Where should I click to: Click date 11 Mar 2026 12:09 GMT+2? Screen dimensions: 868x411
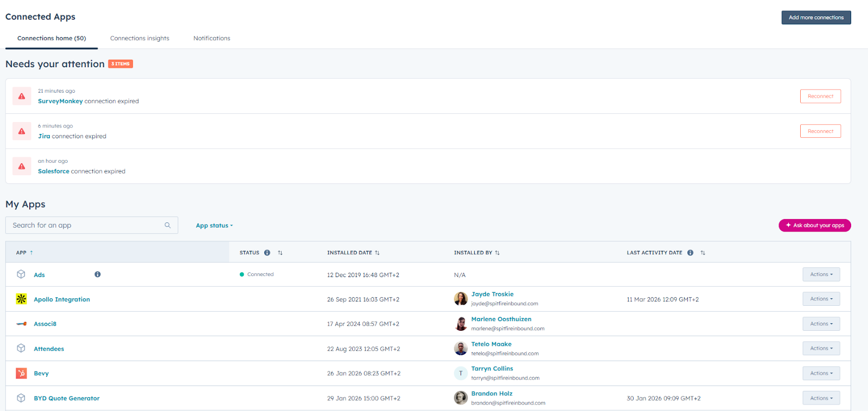pos(662,299)
